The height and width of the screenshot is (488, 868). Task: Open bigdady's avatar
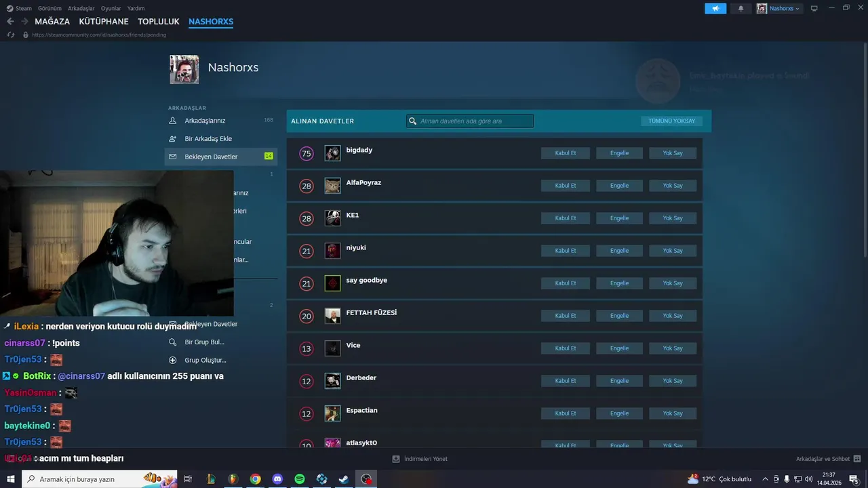pos(332,153)
